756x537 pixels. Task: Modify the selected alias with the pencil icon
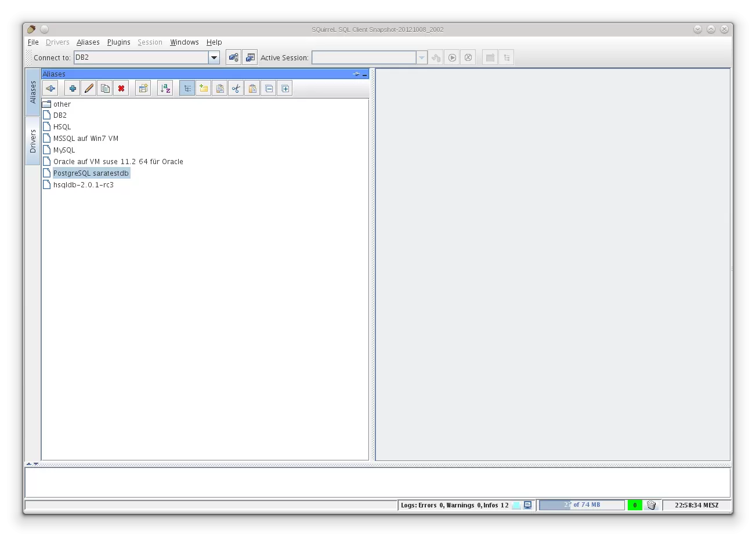coord(88,88)
